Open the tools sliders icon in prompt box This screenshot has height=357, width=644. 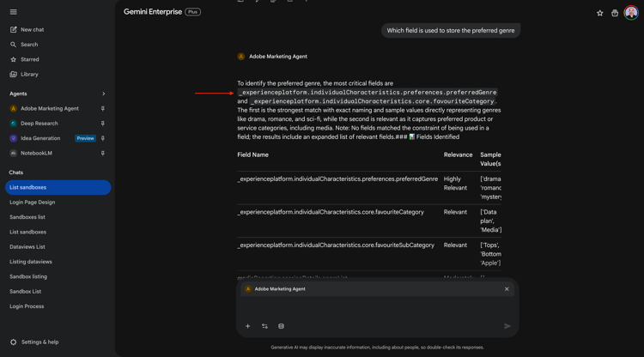click(264, 326)
